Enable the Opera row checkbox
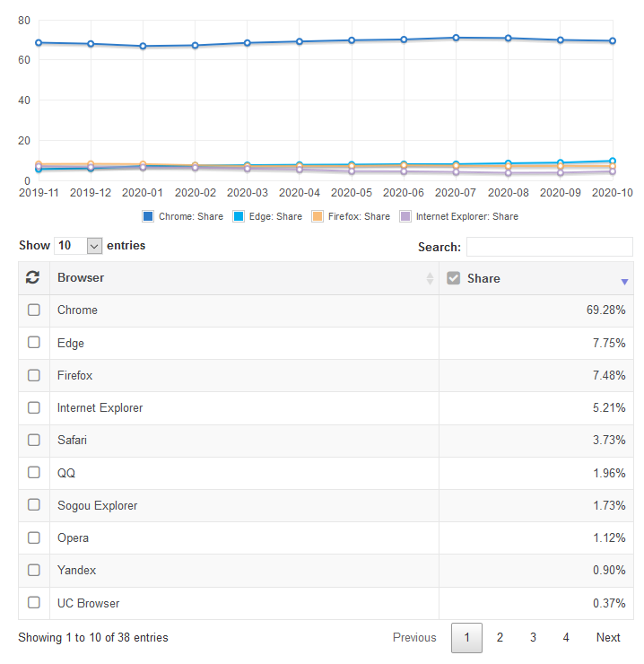Screen dimensions: 644x664 [x=34, y=538]
